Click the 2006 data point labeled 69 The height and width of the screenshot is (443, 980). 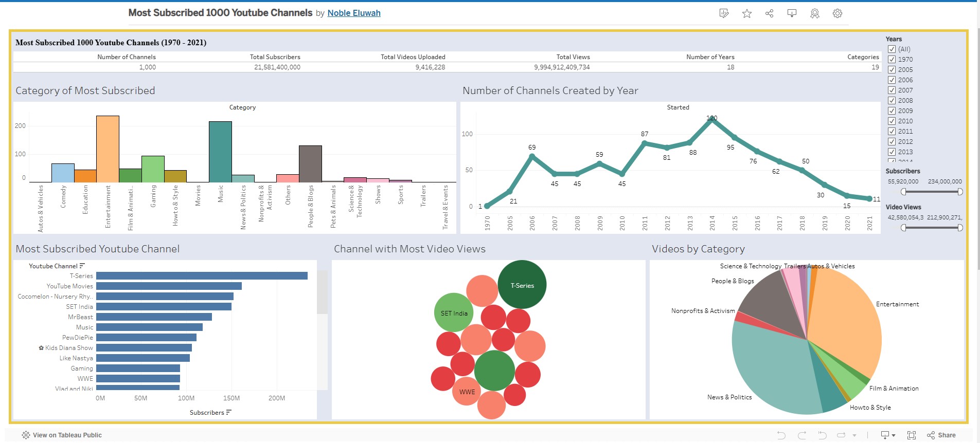click(x=532, y=156)
